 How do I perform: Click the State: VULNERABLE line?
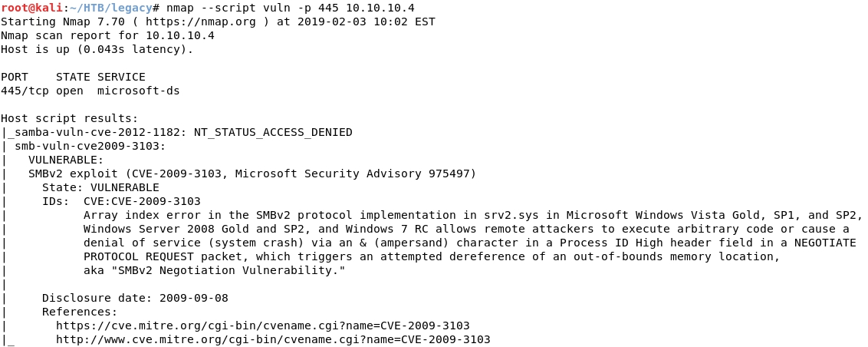[x=100, y=187]
